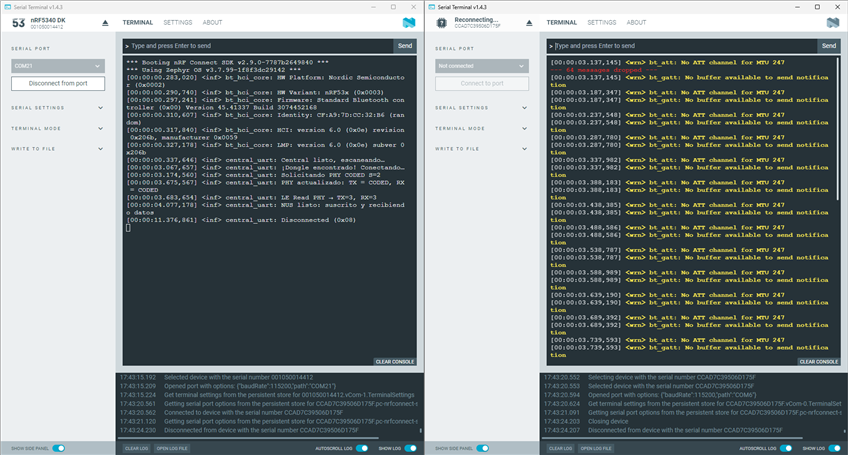
Task: Minimize the left Serial Terminal window
Action: coord(373,7)
